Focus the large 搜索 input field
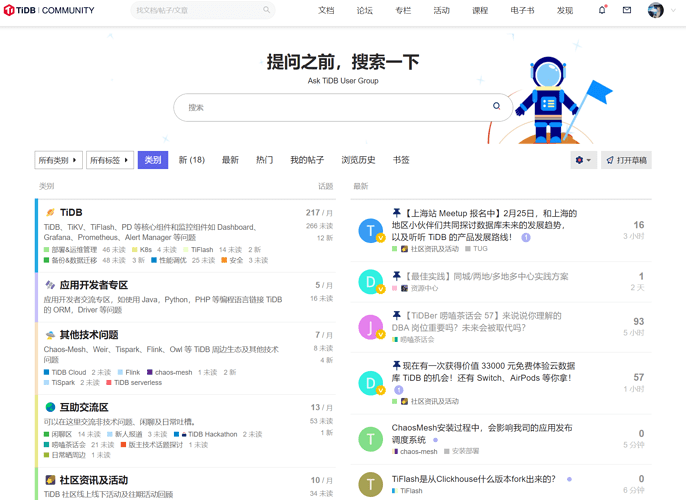 (343, 107)
